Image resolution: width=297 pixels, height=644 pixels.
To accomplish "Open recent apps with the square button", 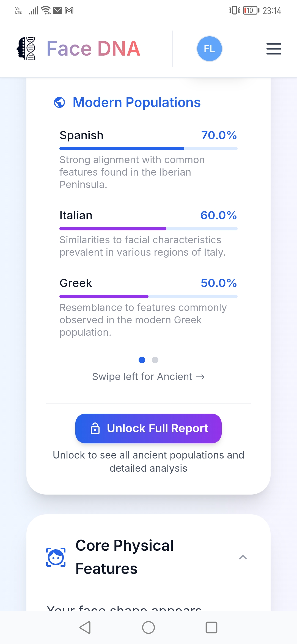I will point(211,627).
